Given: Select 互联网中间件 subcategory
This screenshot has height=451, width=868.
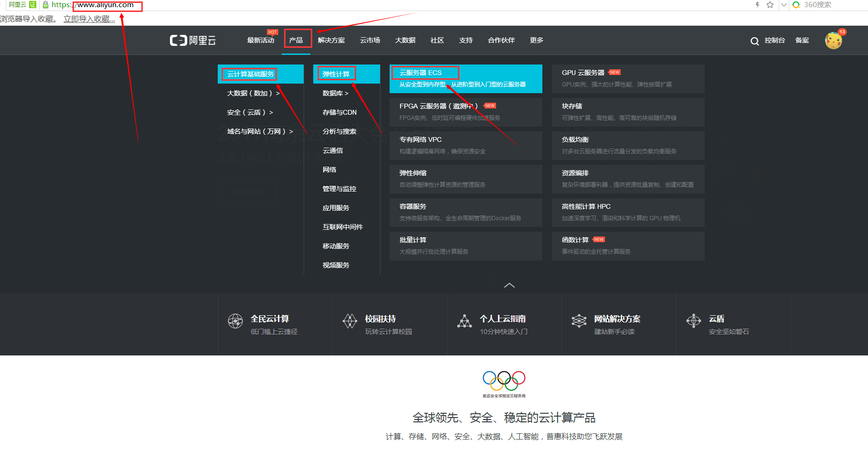Looking at the screenshot, I should 343,227.
